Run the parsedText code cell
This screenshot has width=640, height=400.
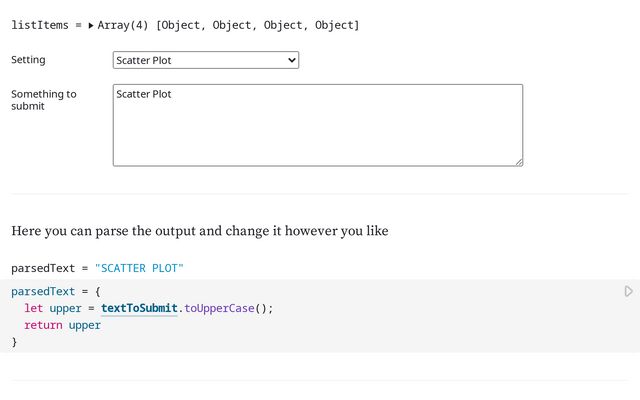(628, 292)
